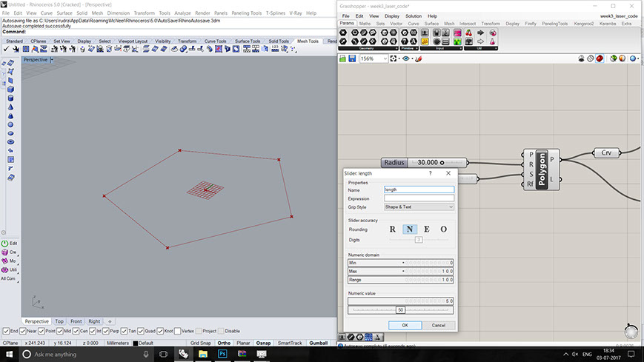Toggle the Vertex osnap checkbox
The image size is (644, 362).
[177, 331]
